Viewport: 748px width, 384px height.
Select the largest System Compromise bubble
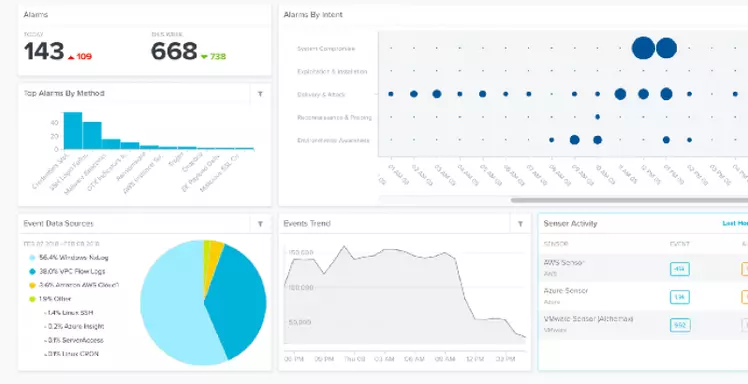point(643,48)
